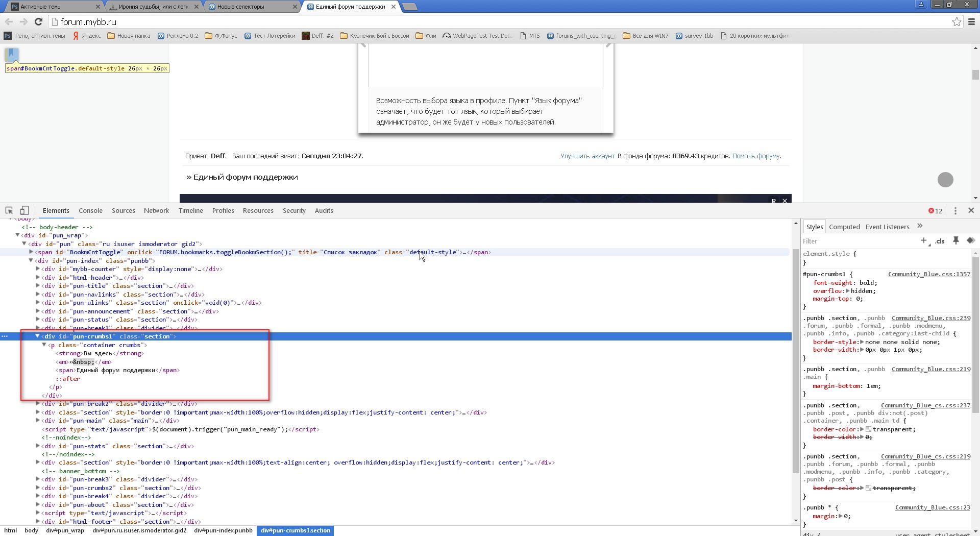Open the Всё для WIN7 bookmark
Image resolution: width=980 pixels, height=536 pixels.
click(646, 36)
